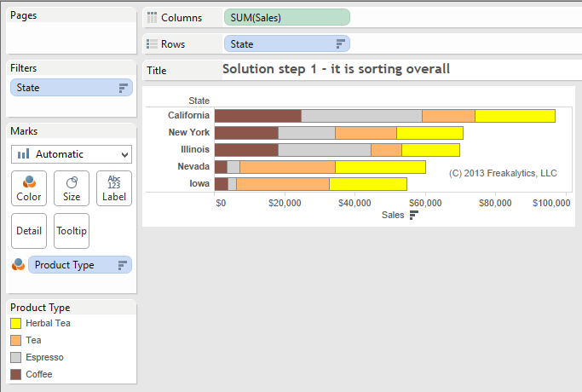Select the State pill in Filters
Screen dimensions: 582x392
tap(72, 88)
